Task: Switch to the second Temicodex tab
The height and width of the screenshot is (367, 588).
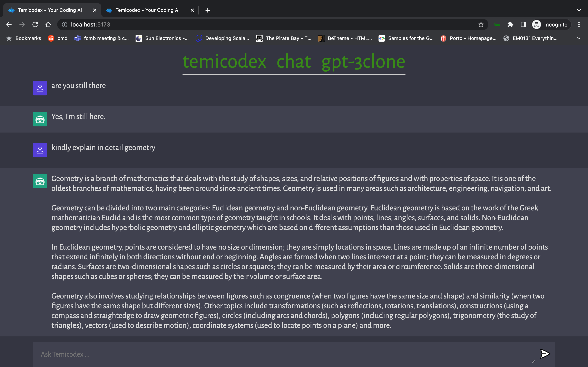Action: coord(147,10)
